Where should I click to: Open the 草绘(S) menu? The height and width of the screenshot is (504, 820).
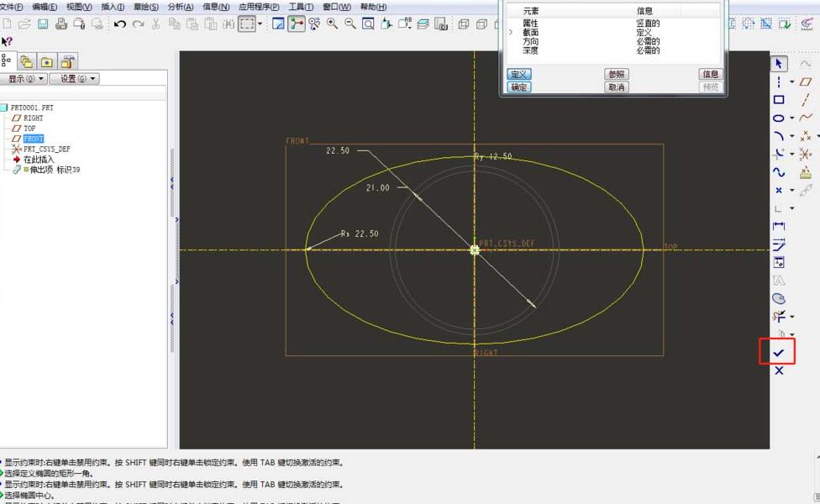(x=146, y=7)
